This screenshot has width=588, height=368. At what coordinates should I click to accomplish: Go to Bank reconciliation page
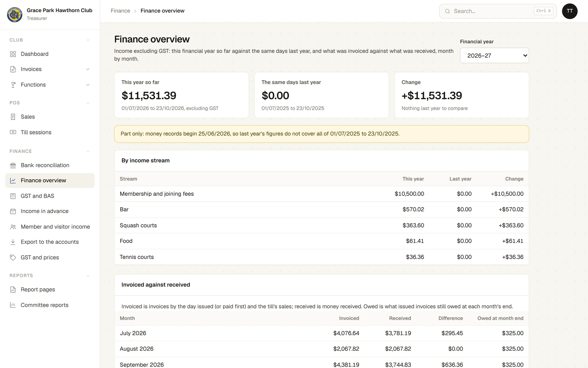coord(50,165)
